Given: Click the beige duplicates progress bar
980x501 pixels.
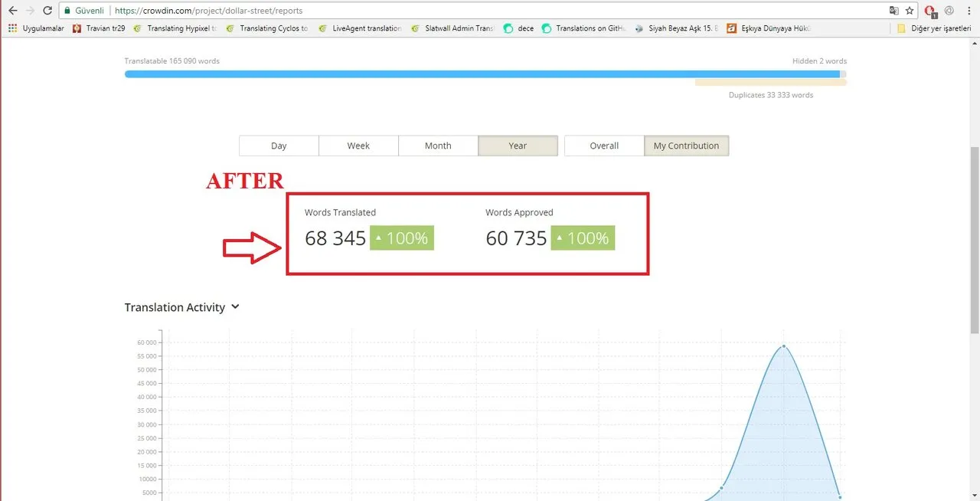Looking at the screenshot, I should pyautogui.click(x=770, y=82).
